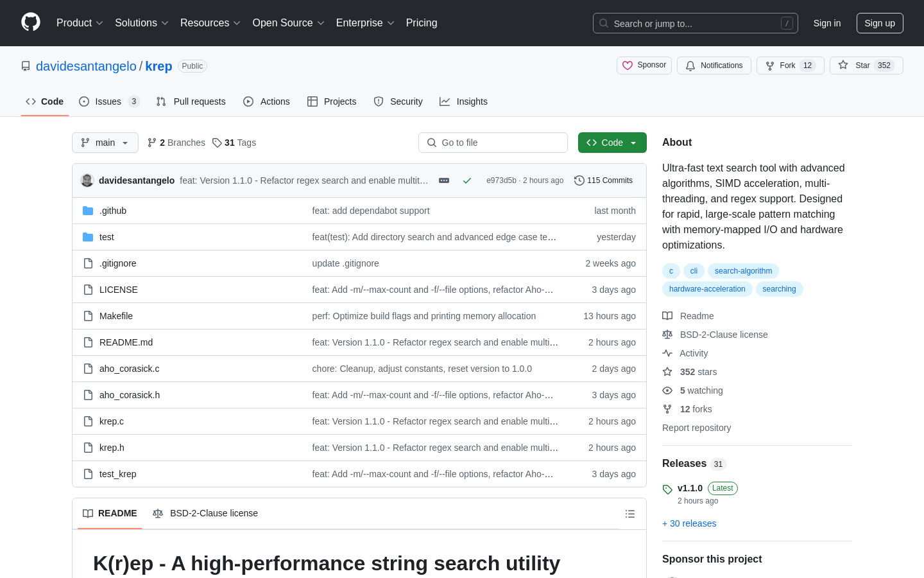The image size is (924, 578).
Task: Switch to the Projects tab
Action: click(x=332, y=101)
